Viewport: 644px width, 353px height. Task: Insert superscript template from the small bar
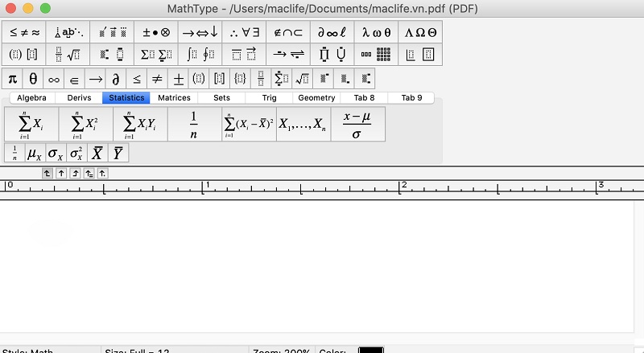coord(324,79)
